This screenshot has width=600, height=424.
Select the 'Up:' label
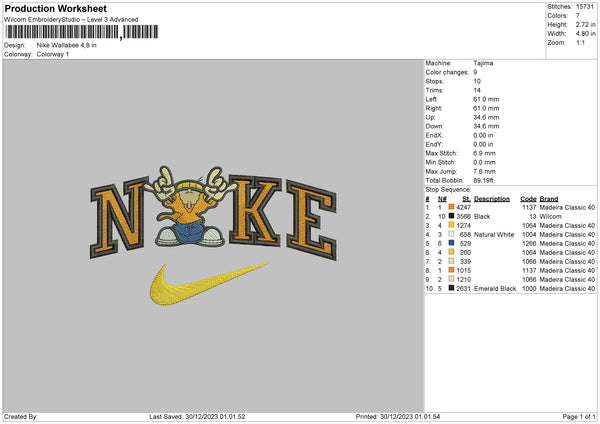[x=430, y=117]
